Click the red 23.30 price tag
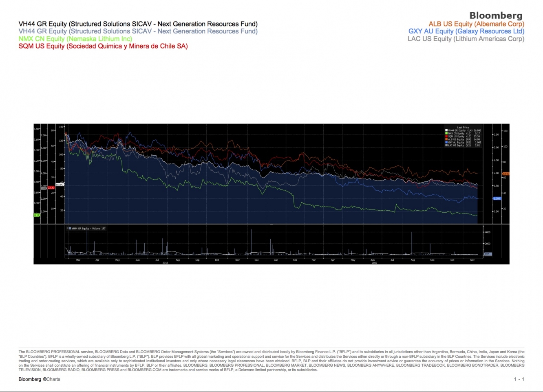This screenshot has width=543, height=392. [x=51, y=188]
